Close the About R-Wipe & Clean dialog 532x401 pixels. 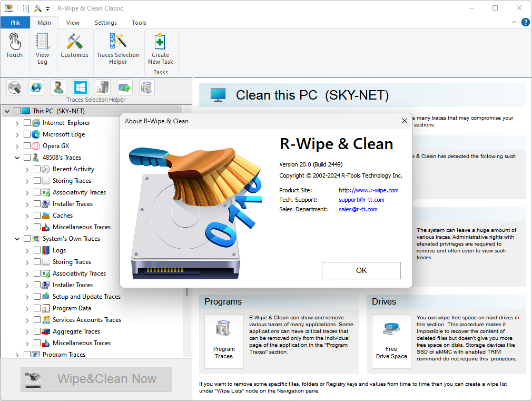coord(404,121)
